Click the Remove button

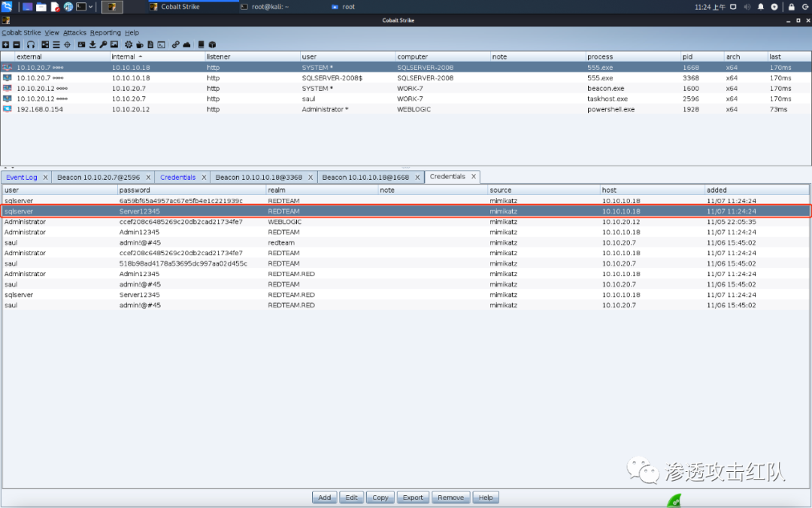[x=450, y=497]
